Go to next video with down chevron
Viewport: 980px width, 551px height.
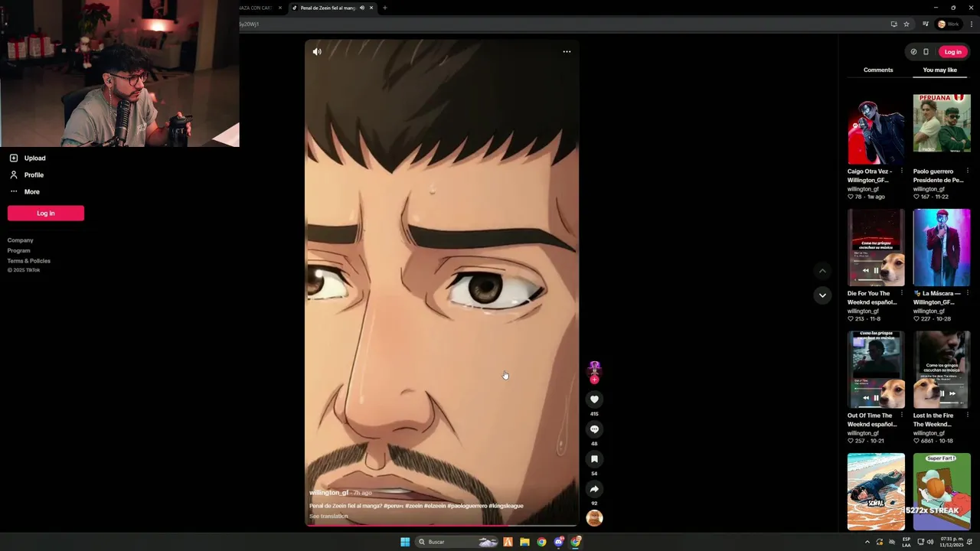point(822,295)
